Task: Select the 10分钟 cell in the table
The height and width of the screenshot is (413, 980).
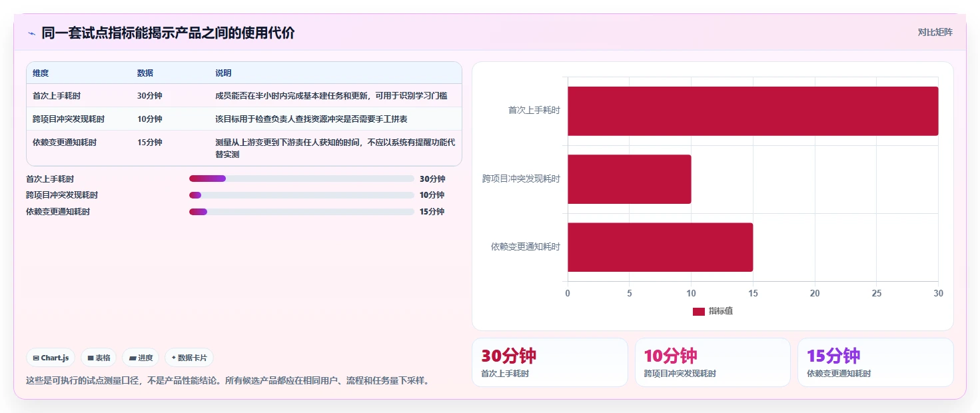Action: (x=149, y=119)
